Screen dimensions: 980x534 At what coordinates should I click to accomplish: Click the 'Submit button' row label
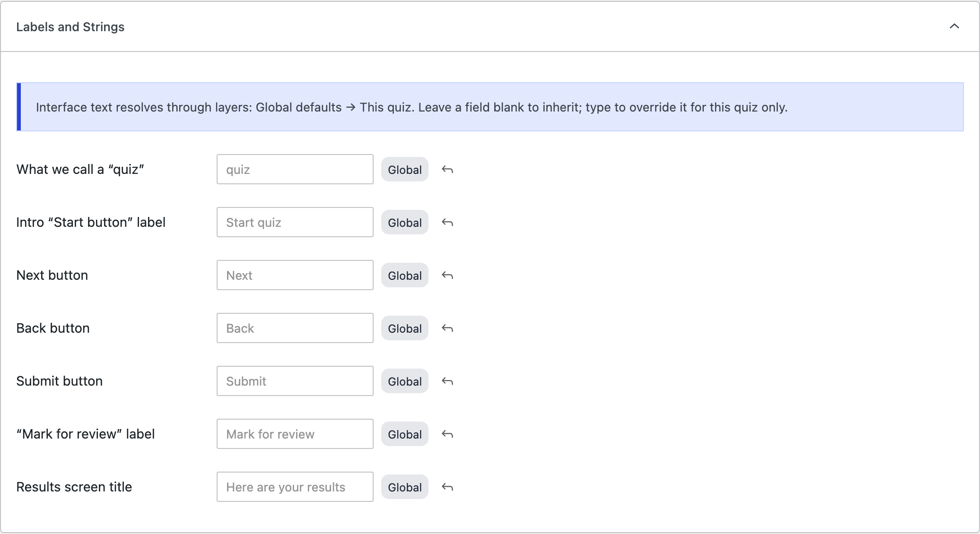point(60,381)
